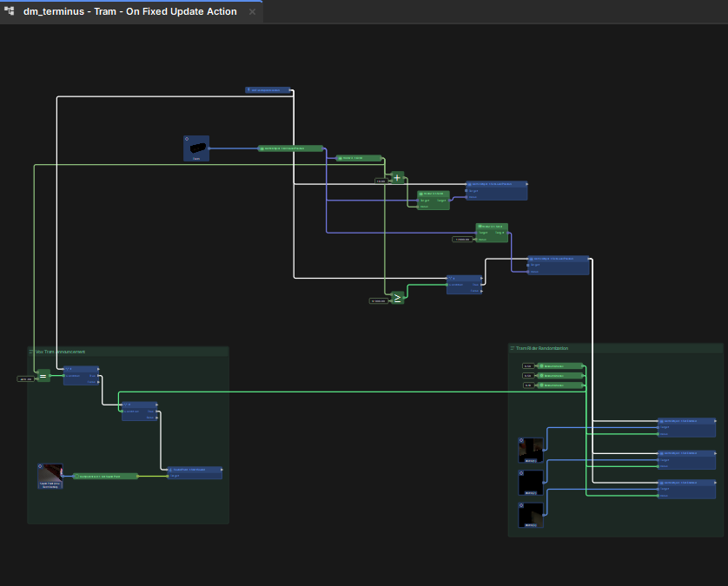Select the Sound Point object thumbnail node
The height and width of the screenshot is (586, 728).
tap(50, 476)
